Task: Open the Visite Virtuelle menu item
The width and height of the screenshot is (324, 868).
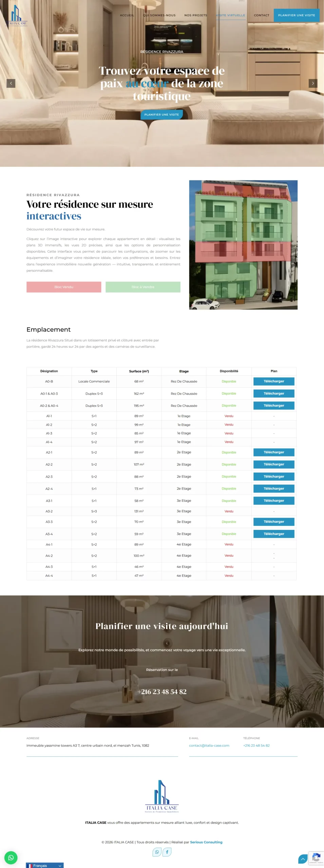Action: coord(231,15)
